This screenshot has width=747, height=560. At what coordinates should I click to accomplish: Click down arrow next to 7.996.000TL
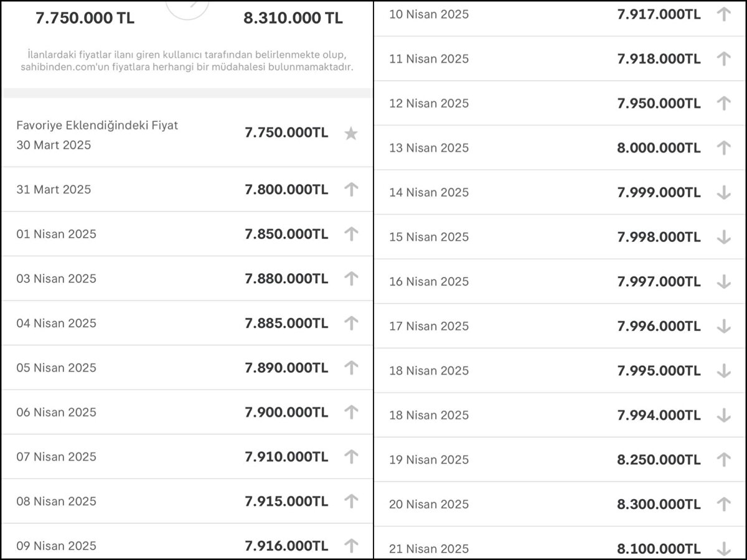click(723, 326)
